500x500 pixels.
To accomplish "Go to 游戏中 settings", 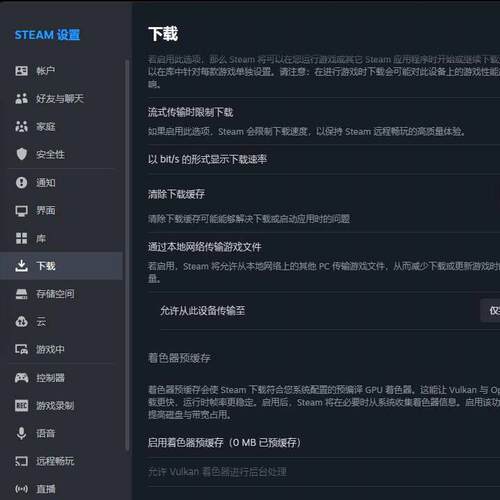I will (62, 349).
